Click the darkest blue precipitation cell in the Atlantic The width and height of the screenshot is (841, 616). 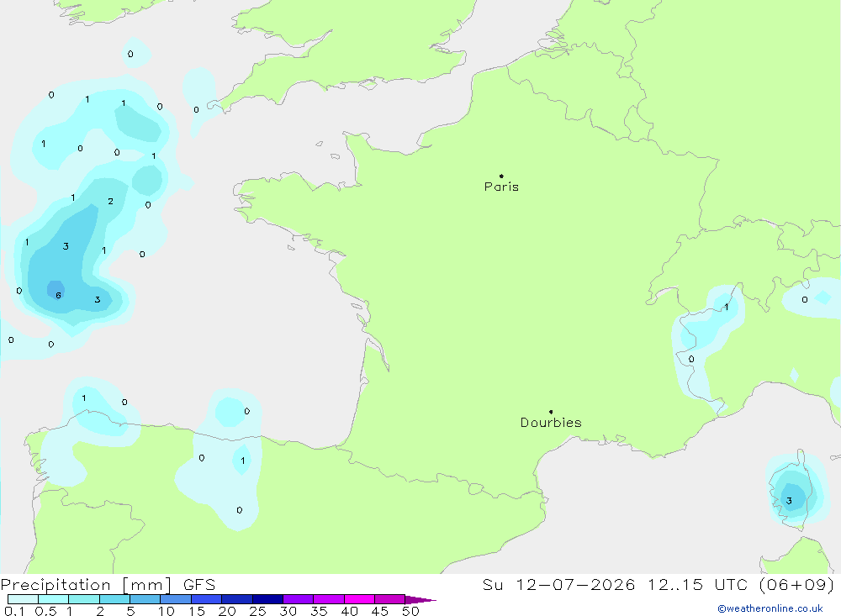56,290
